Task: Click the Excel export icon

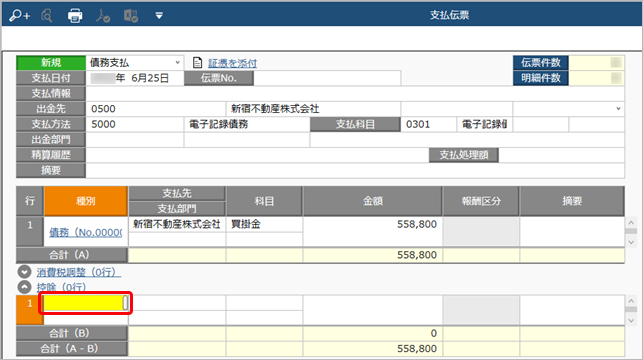Action: (x=131, y=16)
